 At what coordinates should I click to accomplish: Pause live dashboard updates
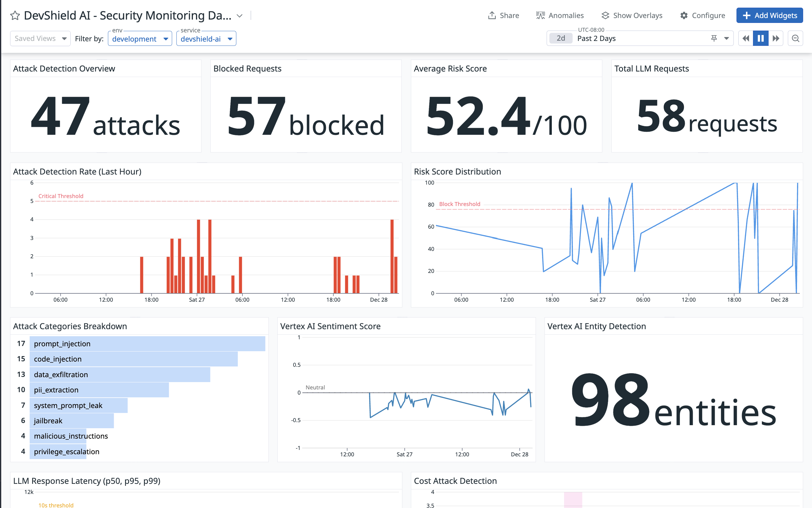pos(761,38)
